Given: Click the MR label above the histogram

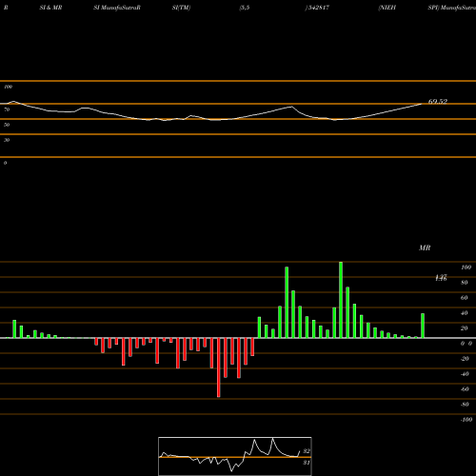Looking at the screenshot, I should point(425,248).
